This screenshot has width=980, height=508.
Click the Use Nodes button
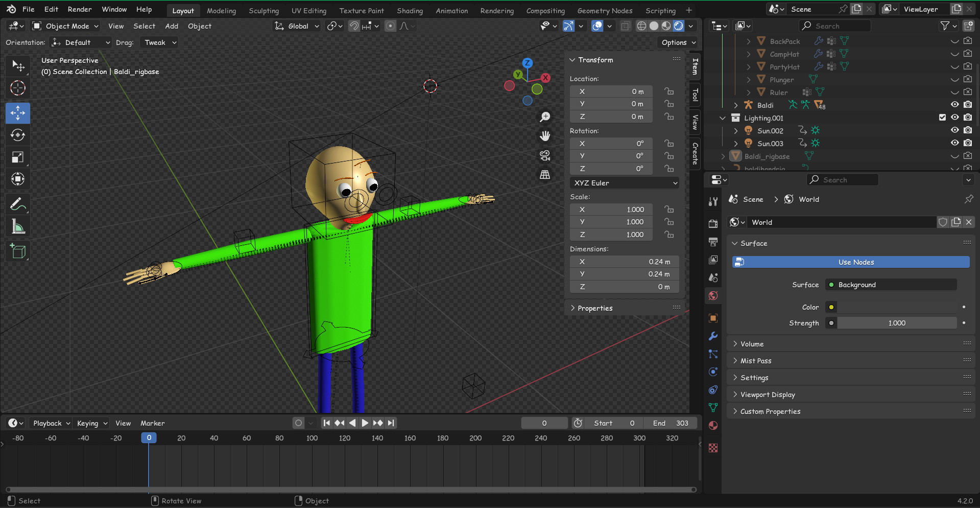click(850, 262)
